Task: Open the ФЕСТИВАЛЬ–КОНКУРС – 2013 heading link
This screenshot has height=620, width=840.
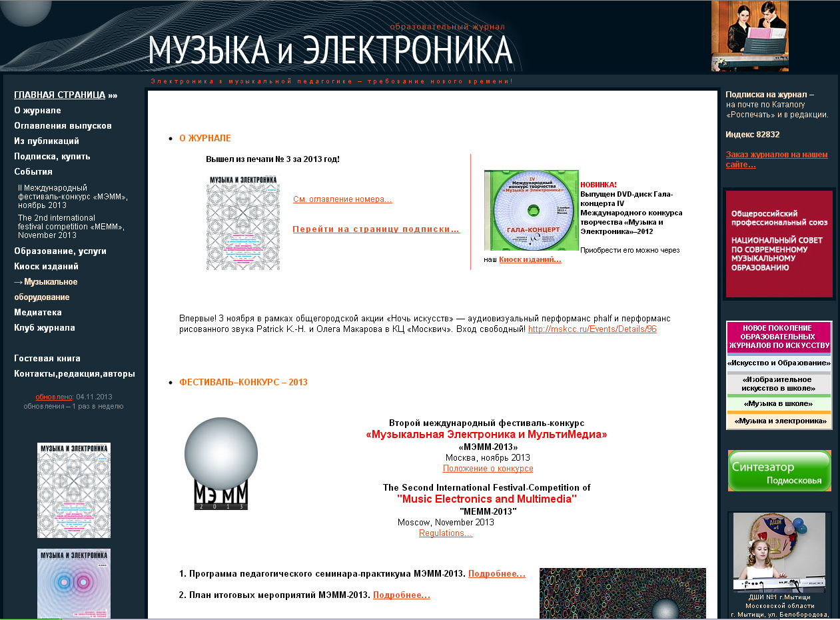Action: point(243,382)
